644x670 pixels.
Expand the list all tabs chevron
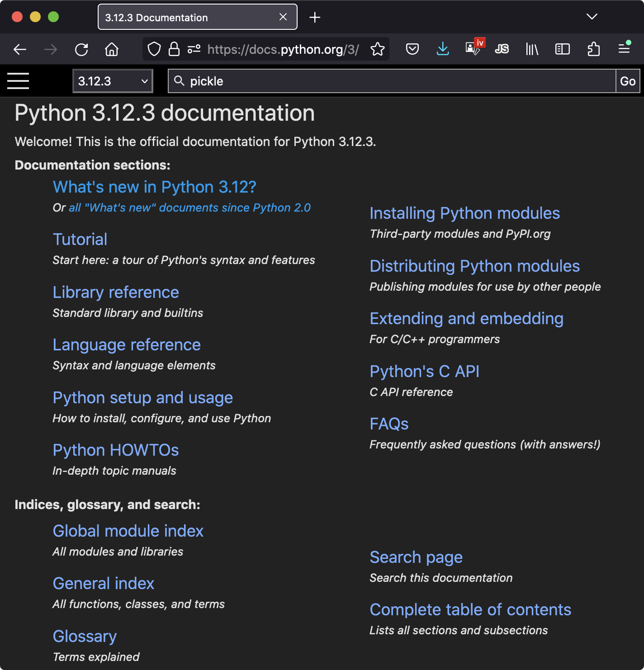[x=592, y=17]
